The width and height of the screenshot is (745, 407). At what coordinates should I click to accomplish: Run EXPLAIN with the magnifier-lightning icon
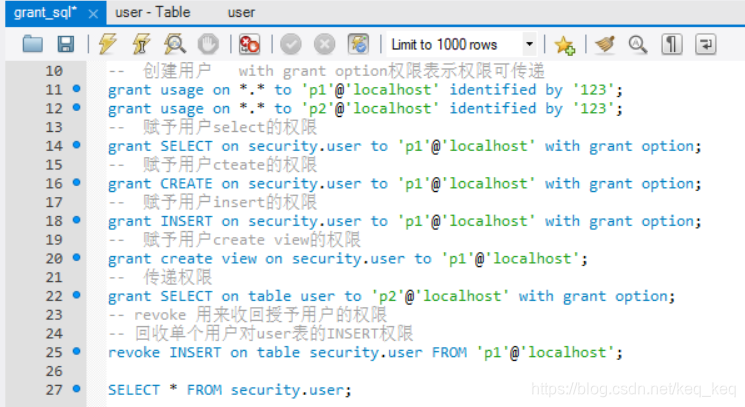pos(174,44)
